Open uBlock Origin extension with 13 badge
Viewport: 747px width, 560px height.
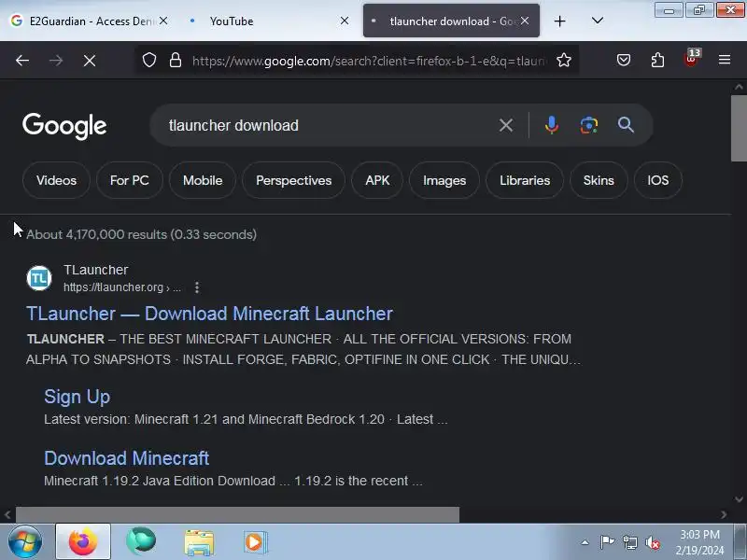tap(692, 58)
